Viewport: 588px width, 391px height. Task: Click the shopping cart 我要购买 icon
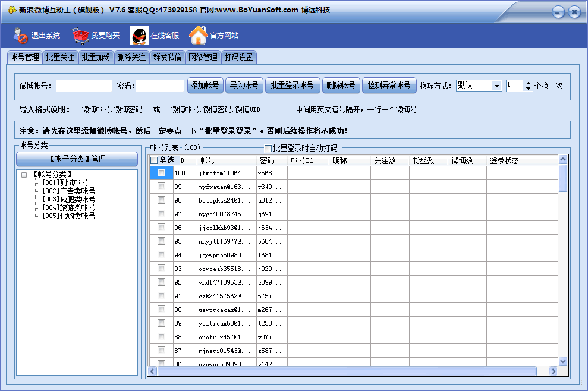pyautogui.click(x=80, y=36)
